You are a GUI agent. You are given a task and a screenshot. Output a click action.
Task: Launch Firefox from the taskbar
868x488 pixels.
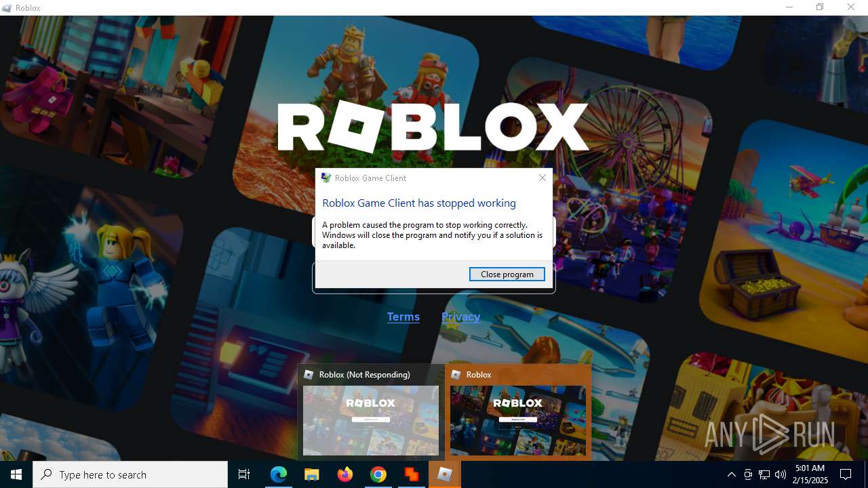[344, 474]
